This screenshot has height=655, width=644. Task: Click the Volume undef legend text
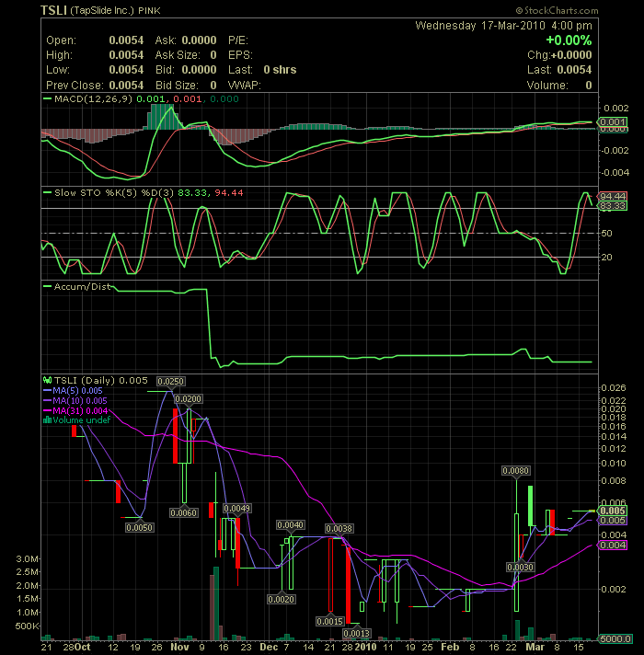click(82, 420)
